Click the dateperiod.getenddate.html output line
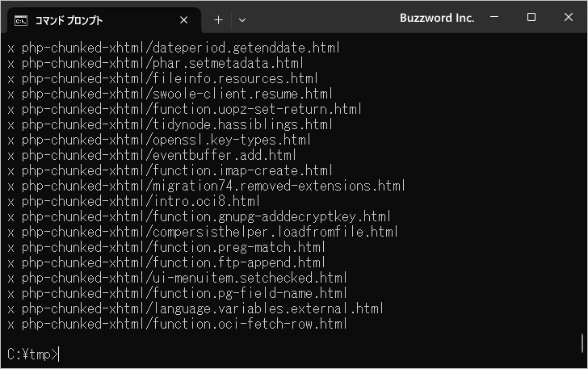Viewport: 588px width, 369px height. (x=174, y=48)
